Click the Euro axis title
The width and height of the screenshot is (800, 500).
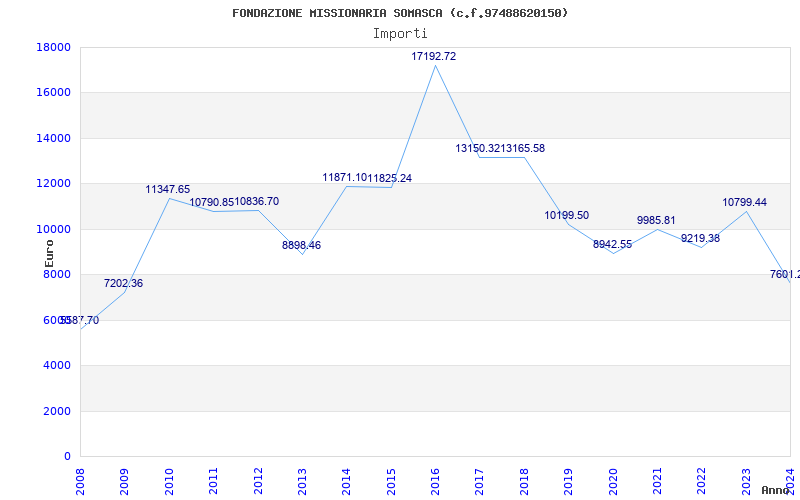[49, 254]
